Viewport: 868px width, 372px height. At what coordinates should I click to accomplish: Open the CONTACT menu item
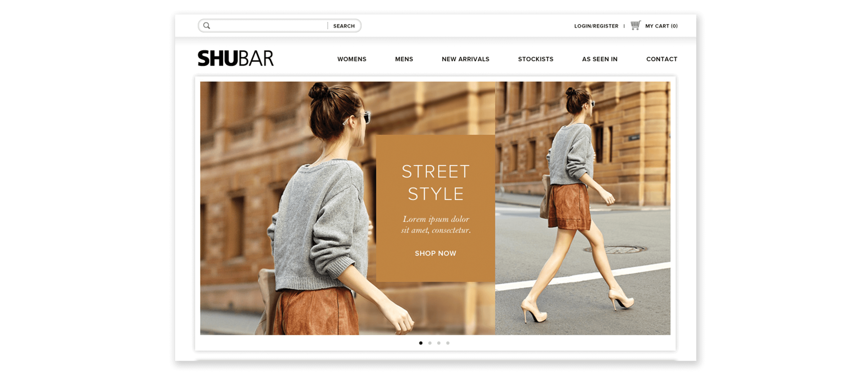(x=662, y=59)
